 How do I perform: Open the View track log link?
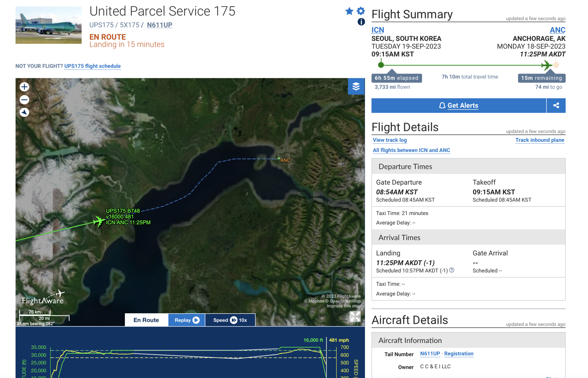pyautogui.click(x=390, y=140)
